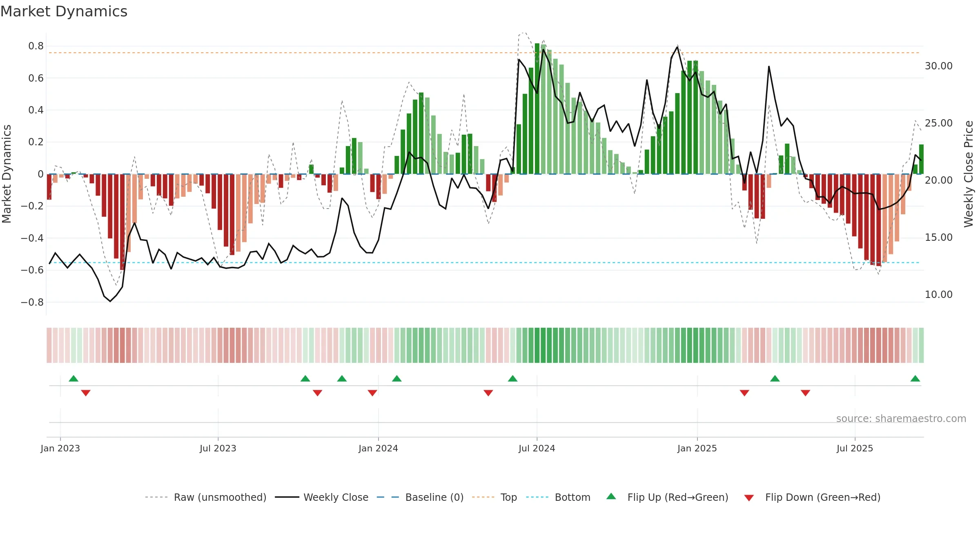Click the source: sharemaestro.com text
The height and width of the screenshot is (551, 980).
pyautogui.click(x=901, y=418)
